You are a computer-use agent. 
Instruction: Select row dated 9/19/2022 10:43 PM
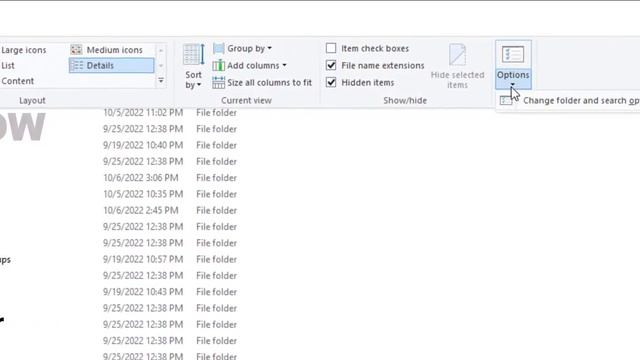click(170, 292)
